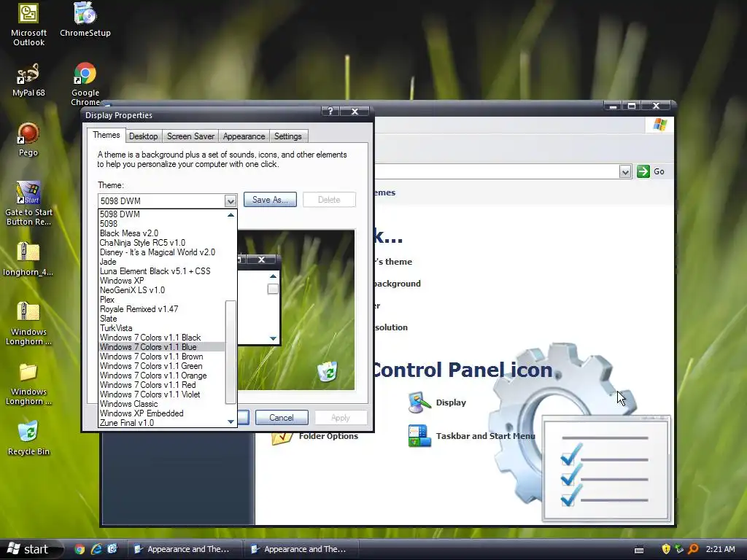Select Windows XP theme in list
The height and width of the screenshot is (560, 747).
(162, 281)
